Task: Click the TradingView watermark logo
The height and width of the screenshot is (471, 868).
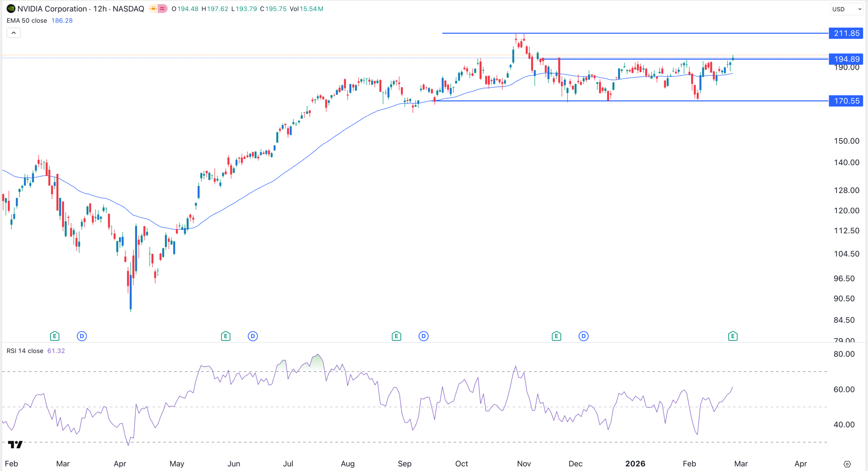Action: 16,445
